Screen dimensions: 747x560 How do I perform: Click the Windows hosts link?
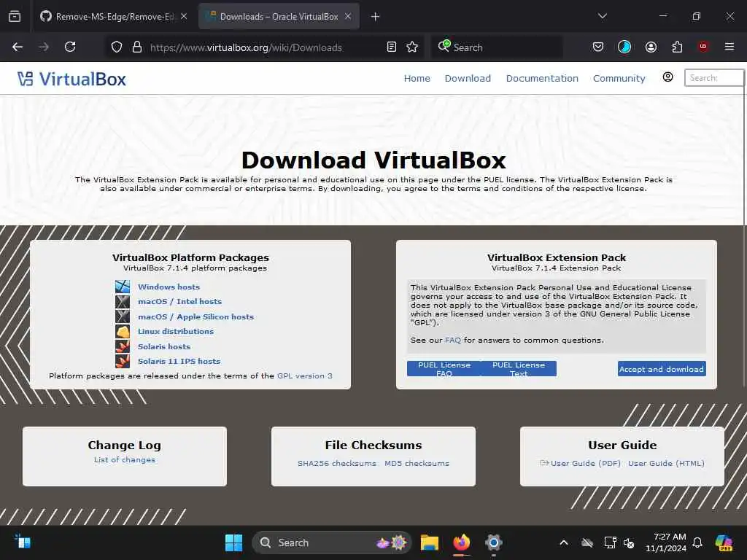169,287
